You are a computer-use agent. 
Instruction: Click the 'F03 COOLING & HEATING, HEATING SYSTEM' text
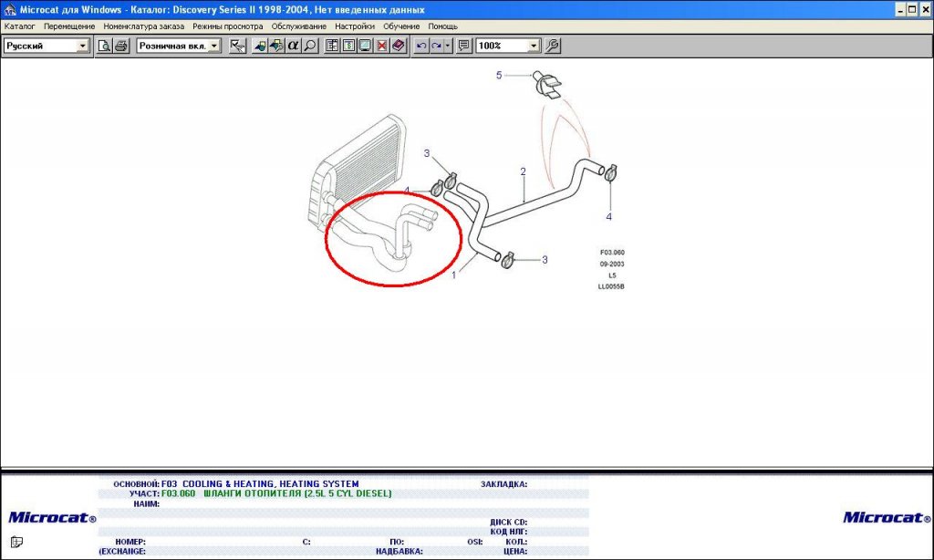(x=260, y=483)
